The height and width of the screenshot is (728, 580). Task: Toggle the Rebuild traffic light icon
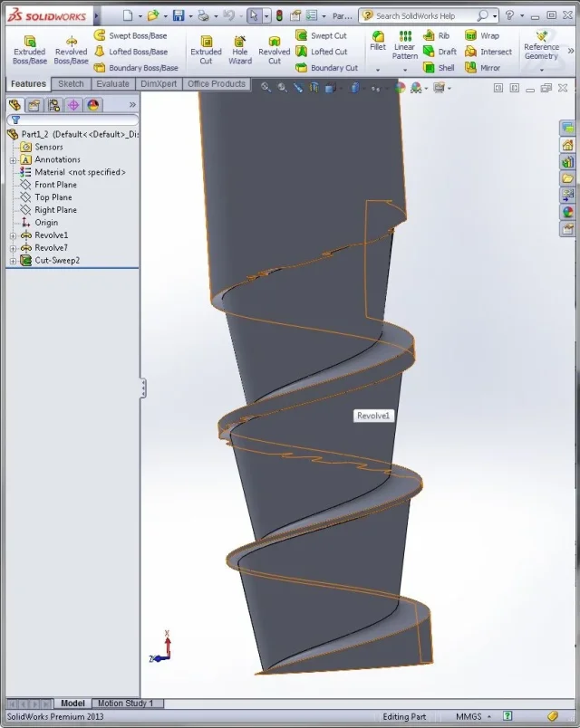point(279,15)
